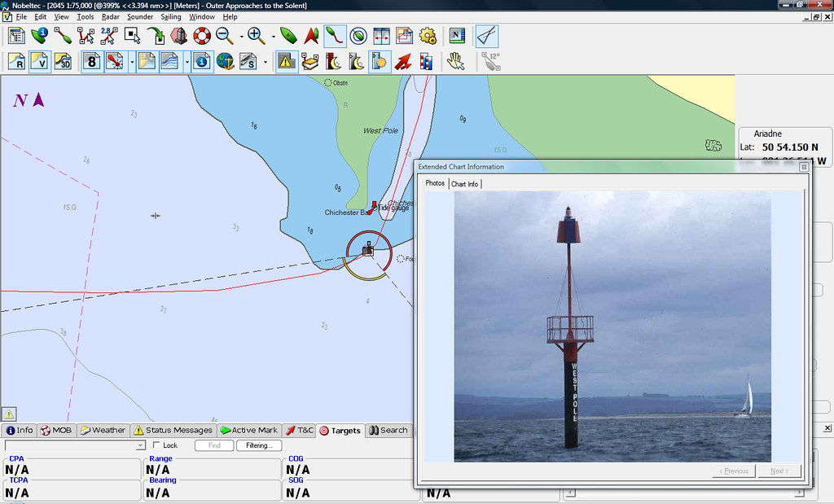Open the File menu
Image resolution: width=834 pixels, height=504 pixels.
coord(21,17)
